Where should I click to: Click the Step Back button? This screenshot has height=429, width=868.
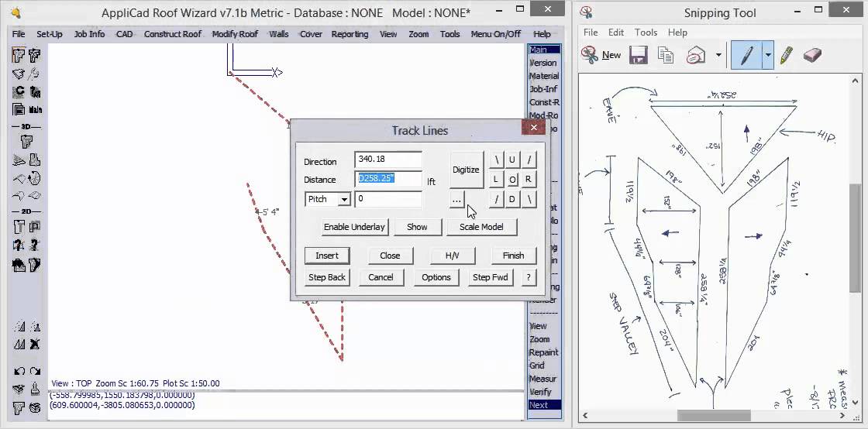click(x=327, y=277)
